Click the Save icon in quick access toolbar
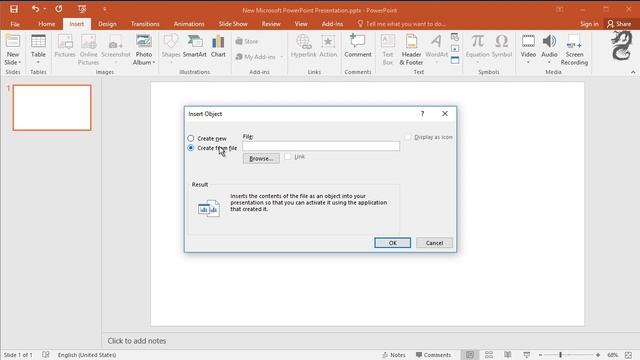Viewport: 640px width, 360px height. [x=14, y=9]
